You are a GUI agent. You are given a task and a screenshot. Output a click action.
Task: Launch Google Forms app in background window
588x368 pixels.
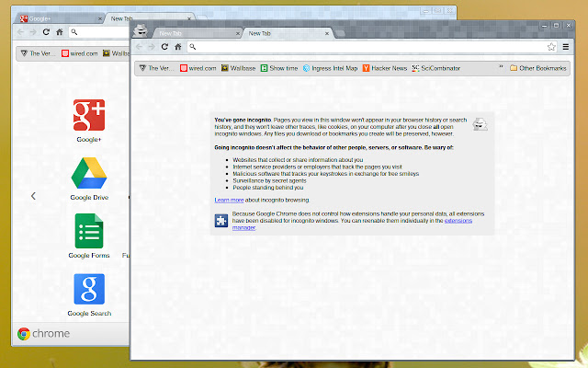pyautogui.click(x=89, y=236)
